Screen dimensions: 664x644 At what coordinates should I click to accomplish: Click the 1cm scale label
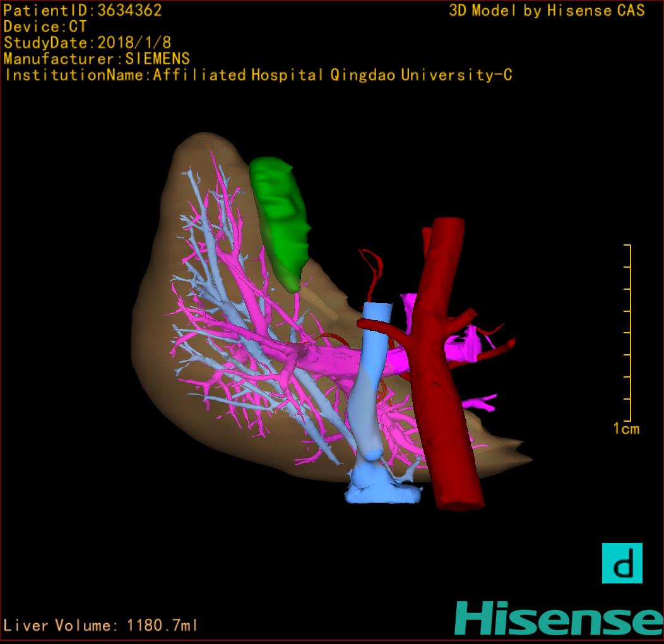tap(626, 429)
